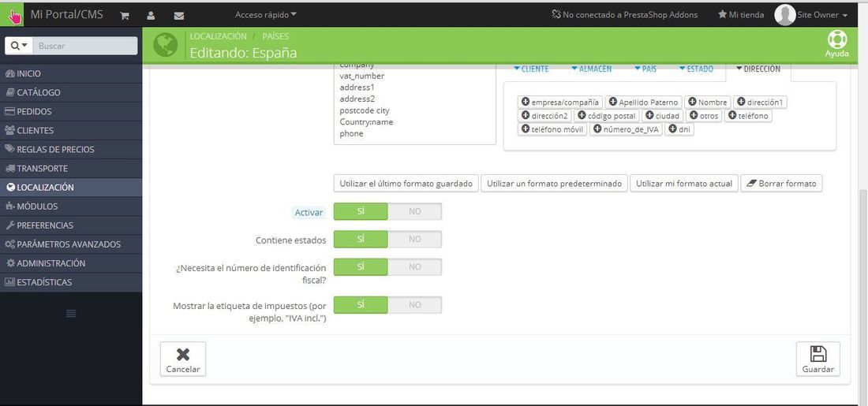Viewport: 868px width, 406px height.
Task: Open CATÁLOGO in the sidebar
Action: 71,92
